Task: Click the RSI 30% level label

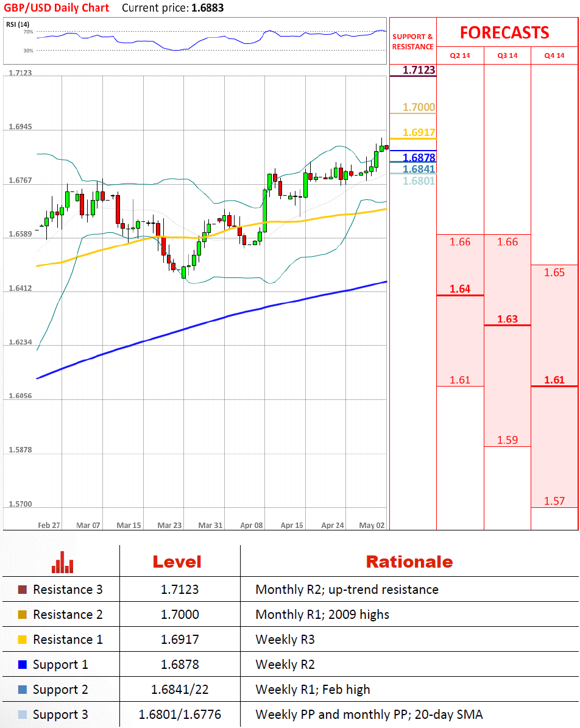Action: pyautogui.click(x=28, y=51)
